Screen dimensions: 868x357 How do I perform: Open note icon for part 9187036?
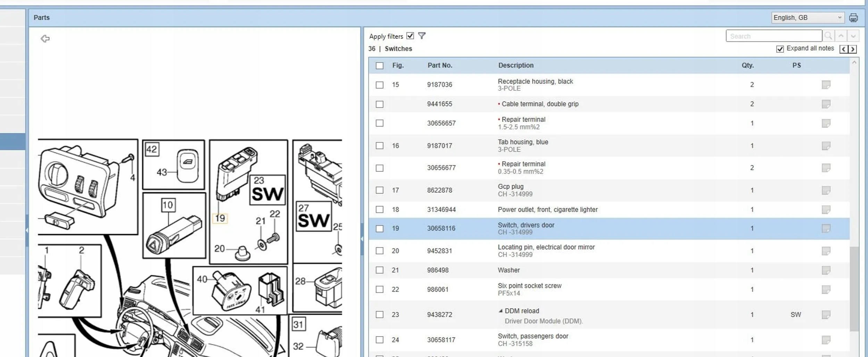coord(826,85)
